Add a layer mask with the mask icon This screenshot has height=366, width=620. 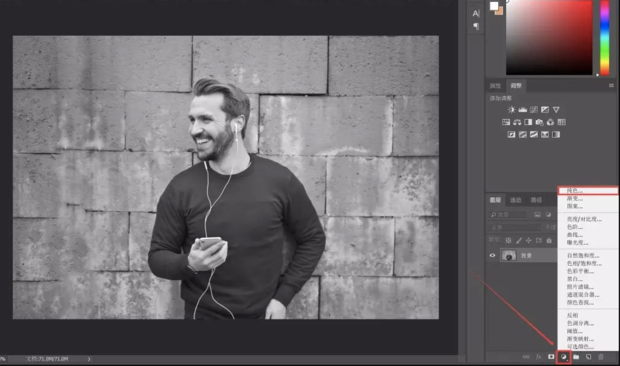[551, 357]
